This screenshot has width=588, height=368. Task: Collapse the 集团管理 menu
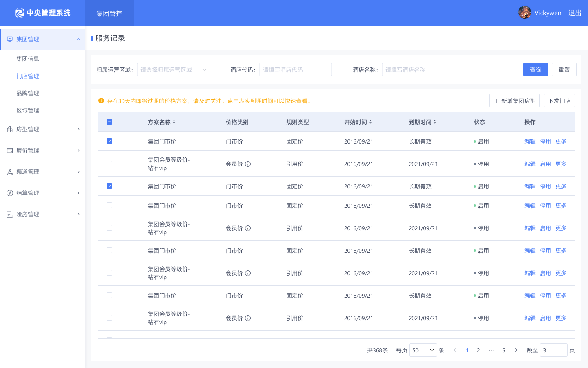[x=78, y=39]
